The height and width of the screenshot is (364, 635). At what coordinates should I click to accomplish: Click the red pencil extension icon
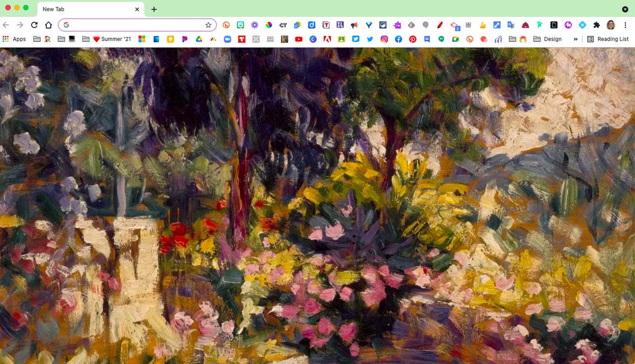click(440, 25)
